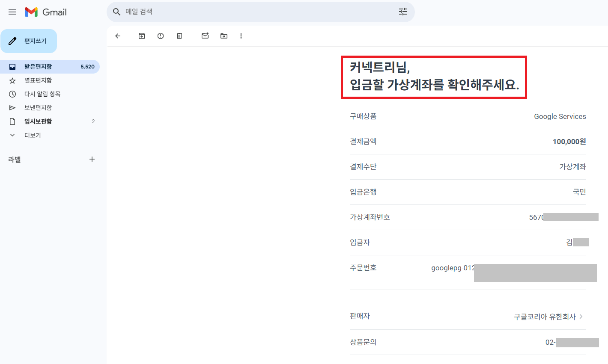
Task: Select the Google Services product text
Action: click(x=560, y=116)
